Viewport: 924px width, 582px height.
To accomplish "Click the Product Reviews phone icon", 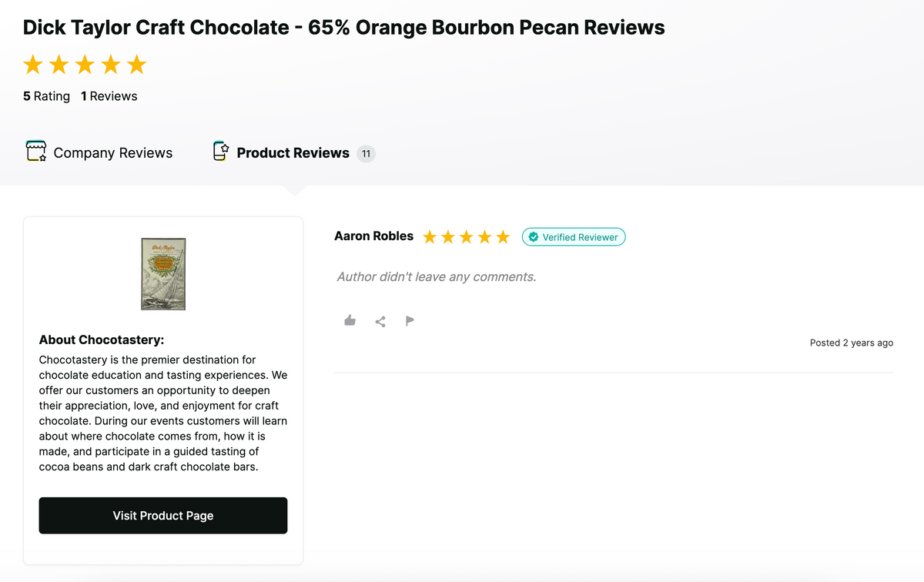I will (x=221, y=152).
